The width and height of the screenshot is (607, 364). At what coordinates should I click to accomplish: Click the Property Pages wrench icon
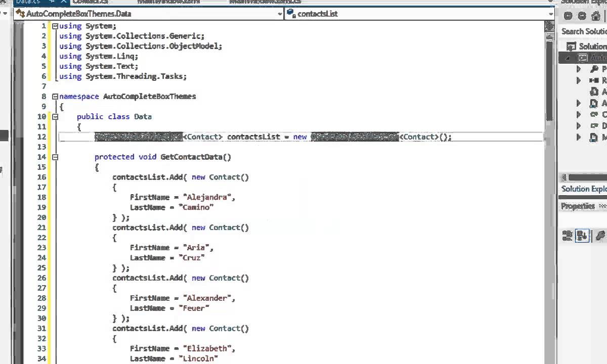coord(600,236)
